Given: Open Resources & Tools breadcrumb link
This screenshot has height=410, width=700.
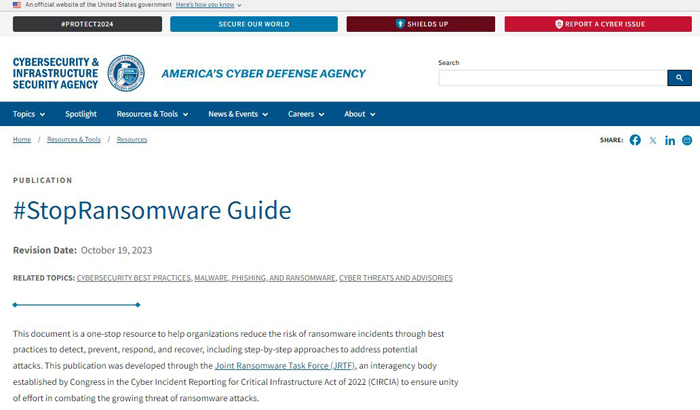Looking at the screenshot, I should (74, 139).
